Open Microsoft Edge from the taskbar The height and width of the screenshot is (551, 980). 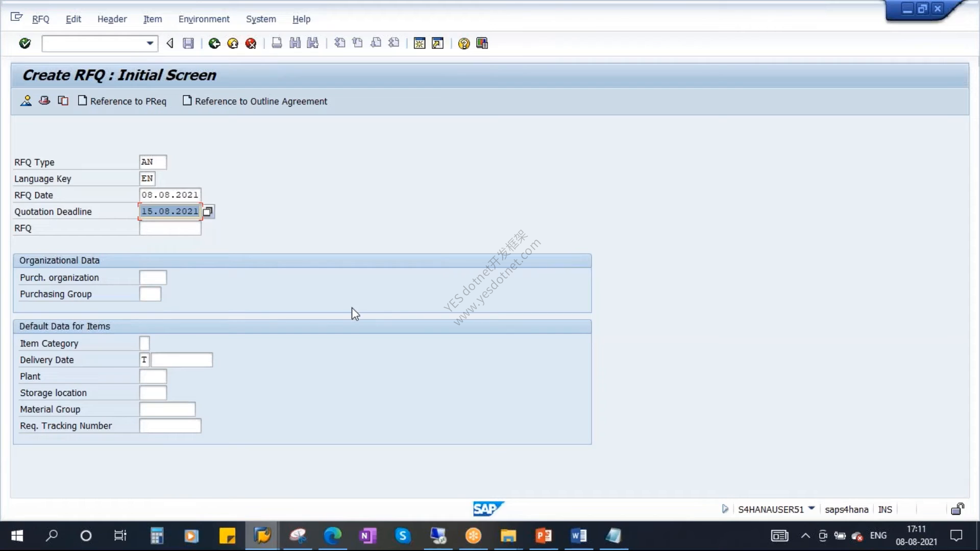tap(333, 536)
